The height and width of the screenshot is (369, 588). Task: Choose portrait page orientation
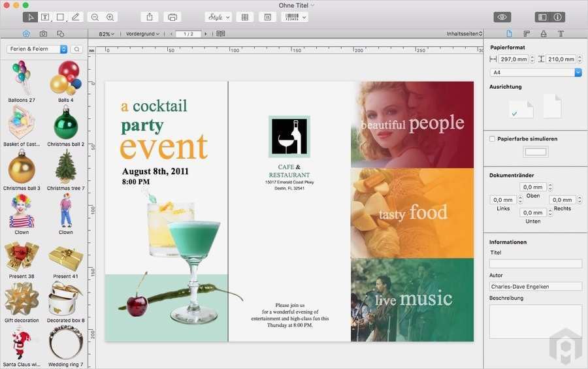coord(552,106)
